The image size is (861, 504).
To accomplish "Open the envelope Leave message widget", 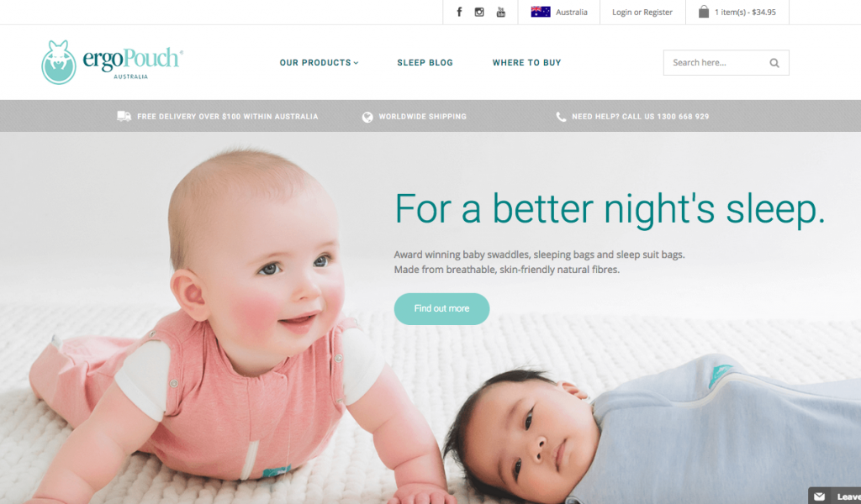I will click(835, 496).
